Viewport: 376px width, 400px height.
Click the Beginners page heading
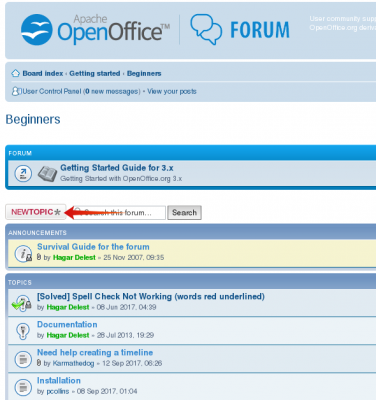coord(33,119)
